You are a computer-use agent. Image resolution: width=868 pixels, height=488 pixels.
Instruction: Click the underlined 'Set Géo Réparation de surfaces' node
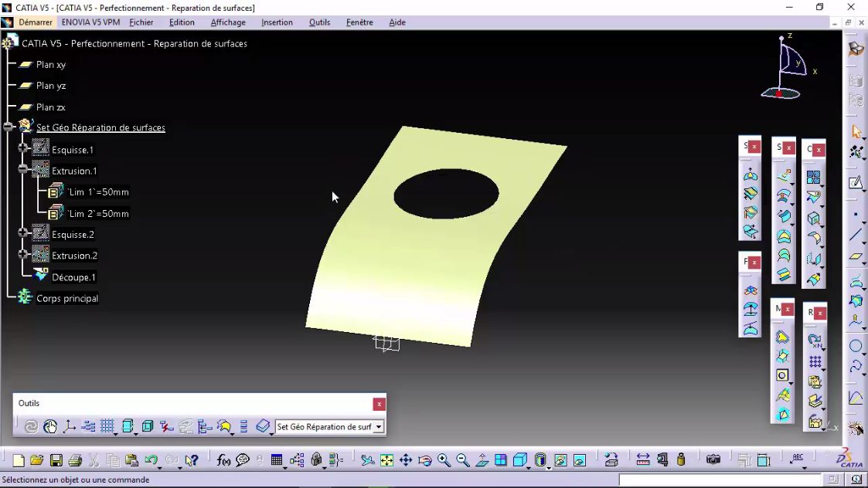pos(100,127)
